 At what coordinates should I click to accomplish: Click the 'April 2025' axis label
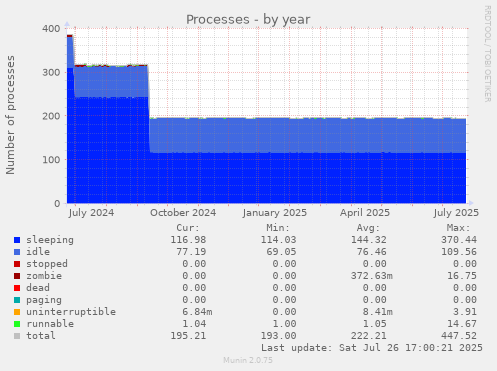click(x=365, y=213)
